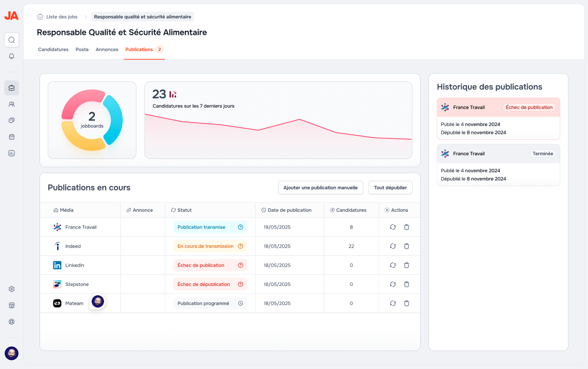Image resolution: width=588 pixels, height=369 pixels.
Task: Open failed France Travail history entry
Action: [498, 119]
